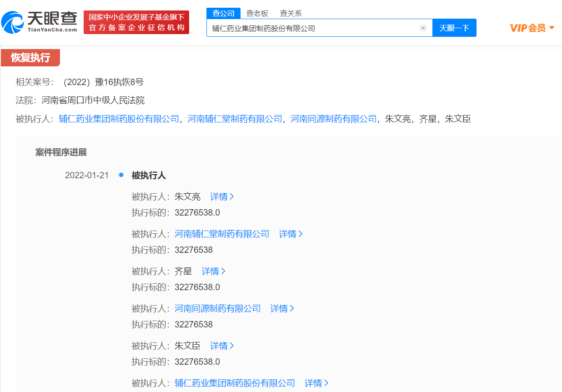Click 河南同源制药有限公司 link in progress list
The width and height of the screenshot is (562, 392).
(x=218, y=309)
